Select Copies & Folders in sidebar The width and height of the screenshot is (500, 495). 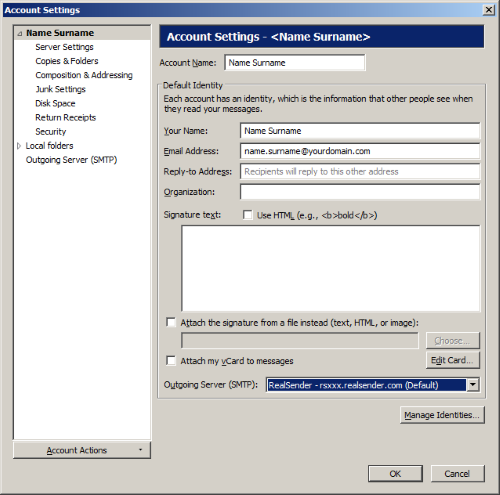67,61
